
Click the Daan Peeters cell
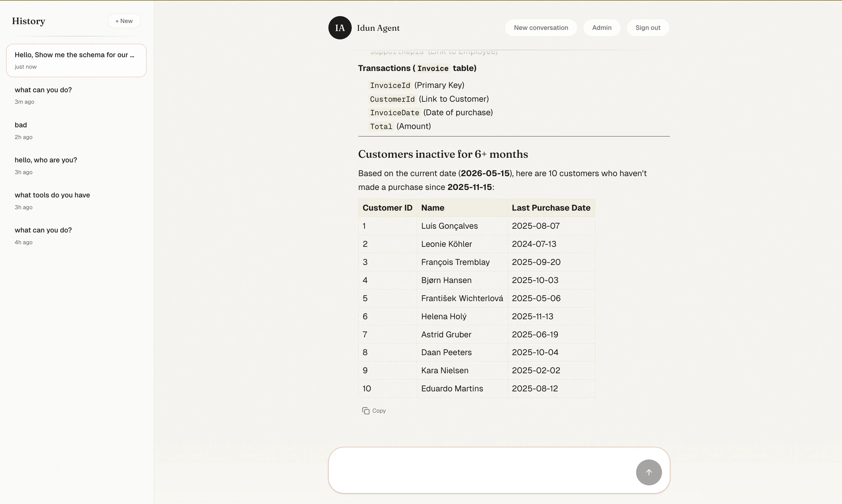coord(462,352)
